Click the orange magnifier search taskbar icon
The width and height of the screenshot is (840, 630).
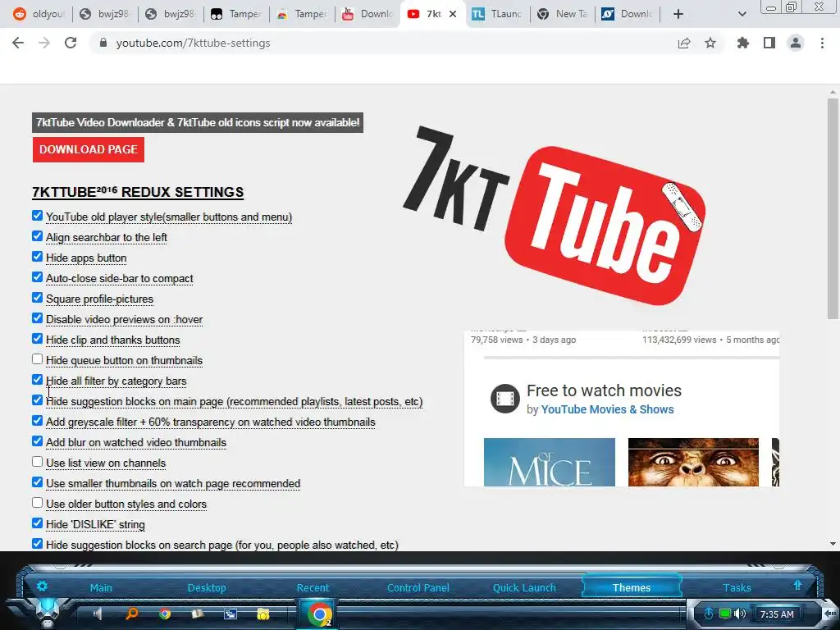pos(131,614)
